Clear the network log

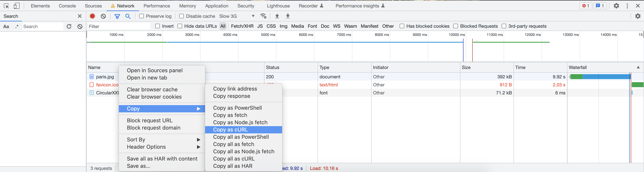point(103,16)
